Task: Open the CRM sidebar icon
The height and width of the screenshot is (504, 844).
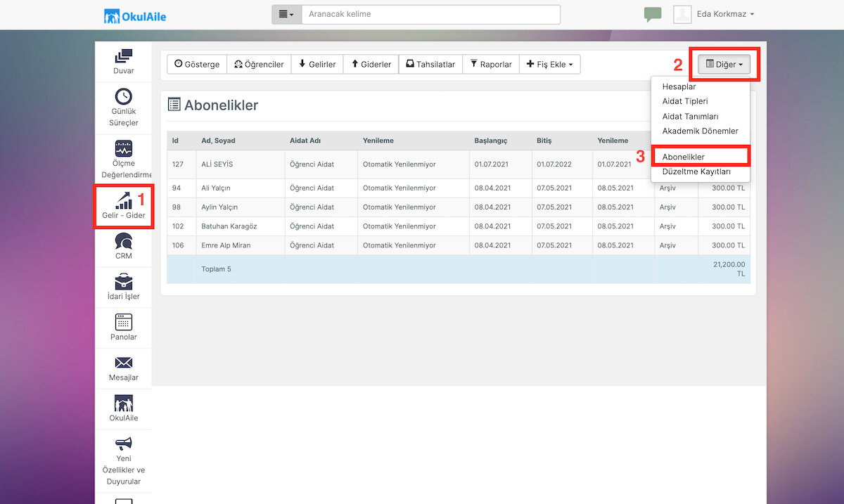Action: [x=124, y=241]
